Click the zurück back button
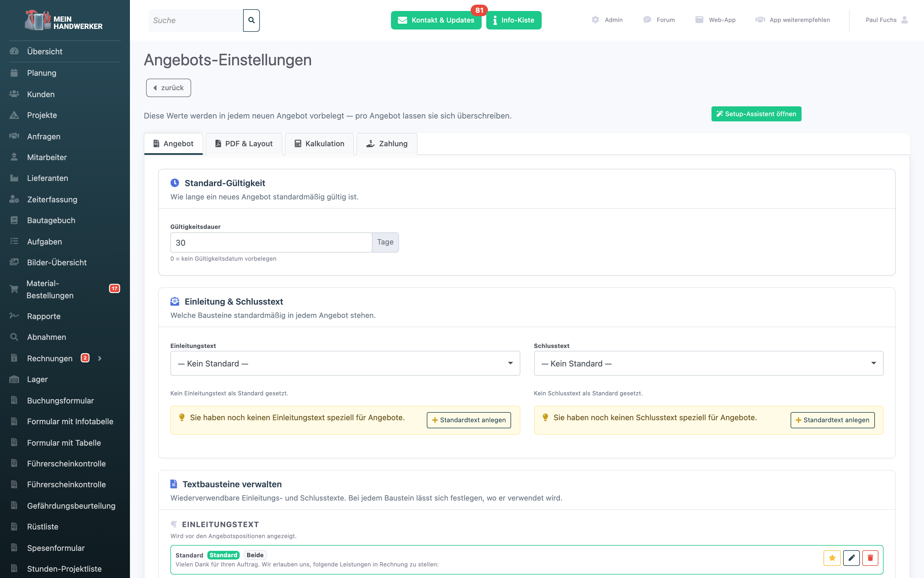 click(x=168, y=88)
